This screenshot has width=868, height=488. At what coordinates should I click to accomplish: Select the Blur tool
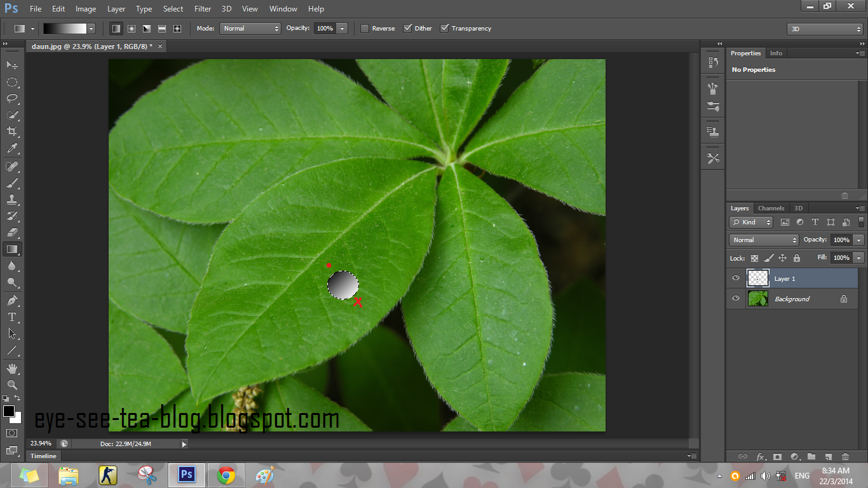pos(12,266)
